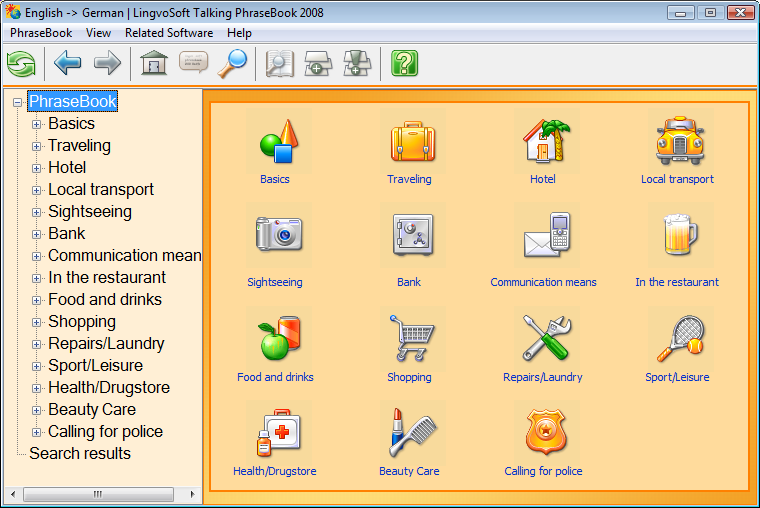
Task: Select the PhraseBook root tree item
Action: pyautogui.click(x=73, y=101)
